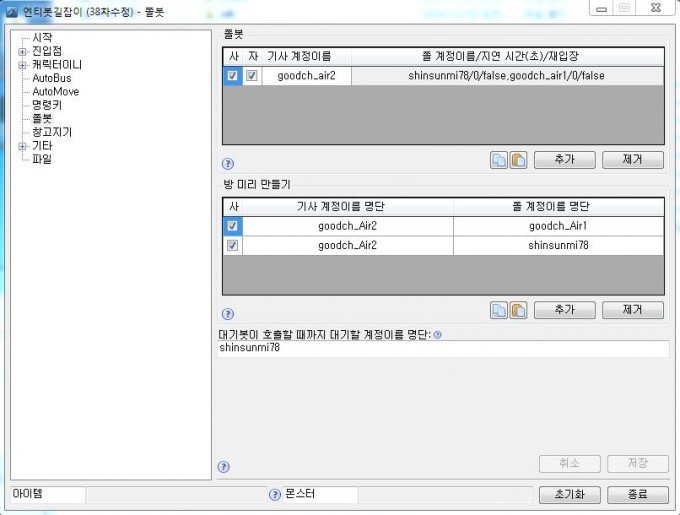Uncheck the checkbox for the shinsunmi78 room row

coord(232,246)
